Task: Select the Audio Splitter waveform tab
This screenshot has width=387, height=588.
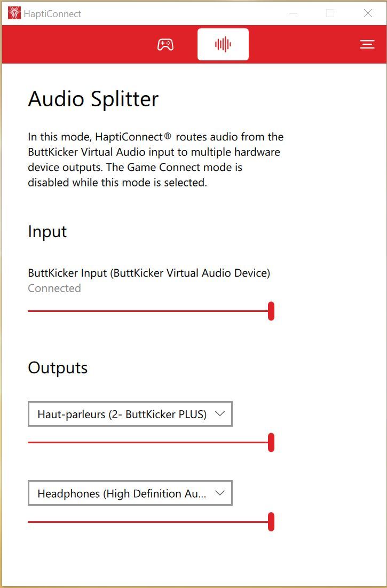Action: (223, 44)
